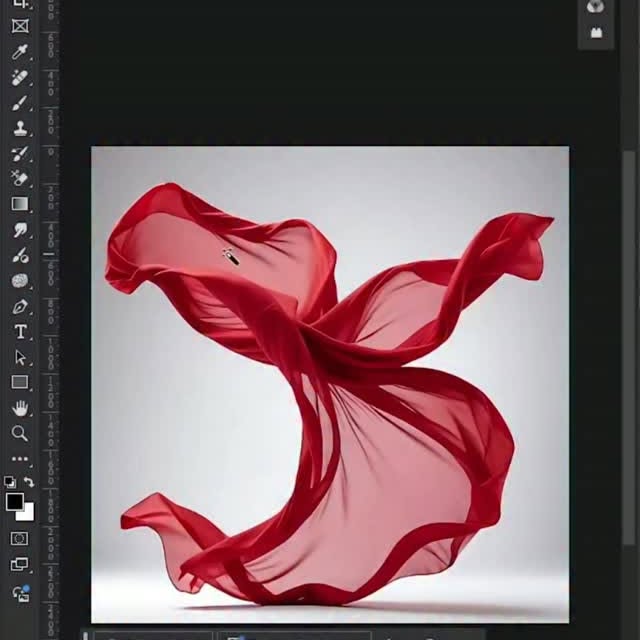Viewport: 640px width, 640px height.
Task: Open the Edit Toolbar three-dots menu
Action: click(x=20, y=459)
